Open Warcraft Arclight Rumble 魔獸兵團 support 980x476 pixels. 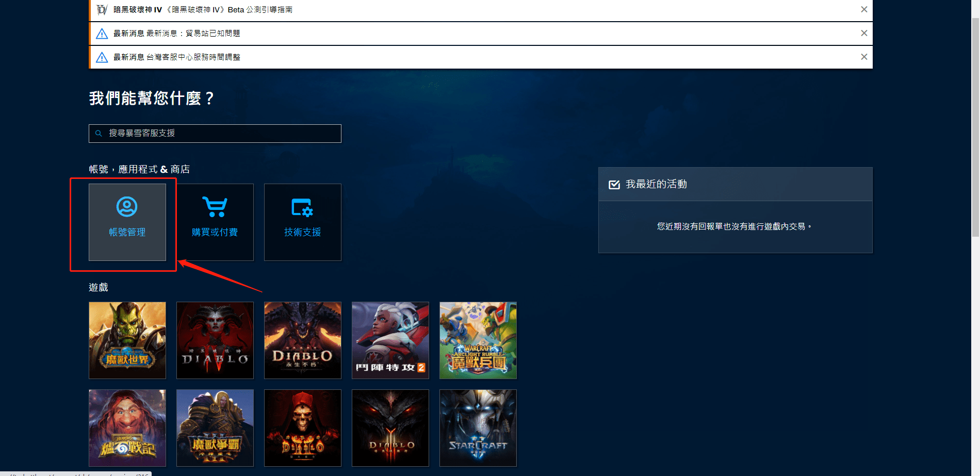point(478,340)
